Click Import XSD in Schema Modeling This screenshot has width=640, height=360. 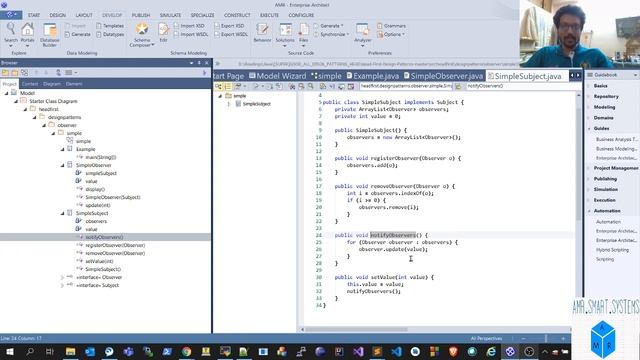(189, 26)
